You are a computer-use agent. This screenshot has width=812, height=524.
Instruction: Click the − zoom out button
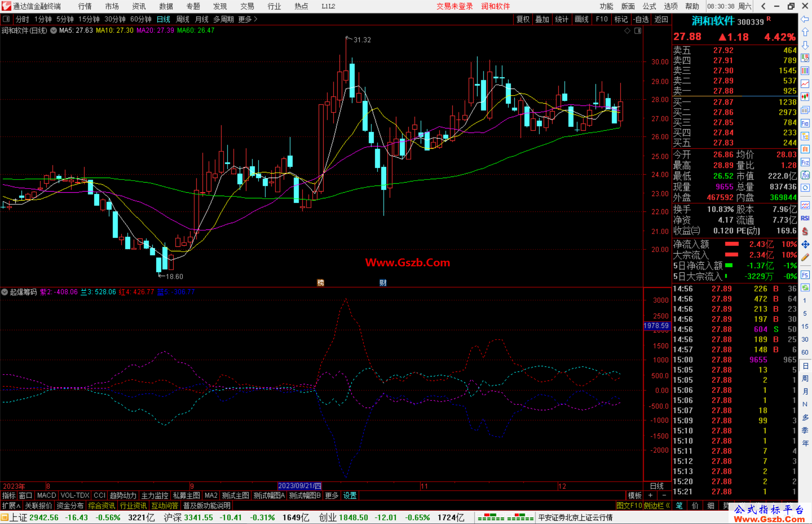click(x=664, y=495)
